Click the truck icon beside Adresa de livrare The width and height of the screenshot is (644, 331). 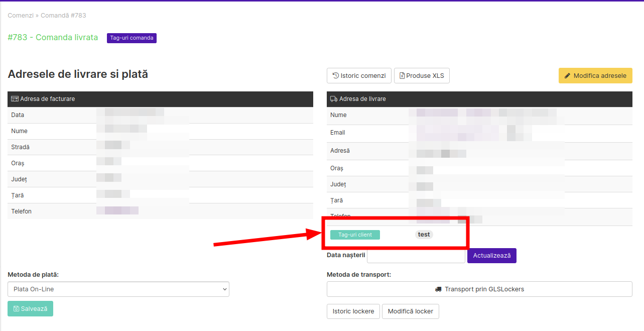[334, 99]
